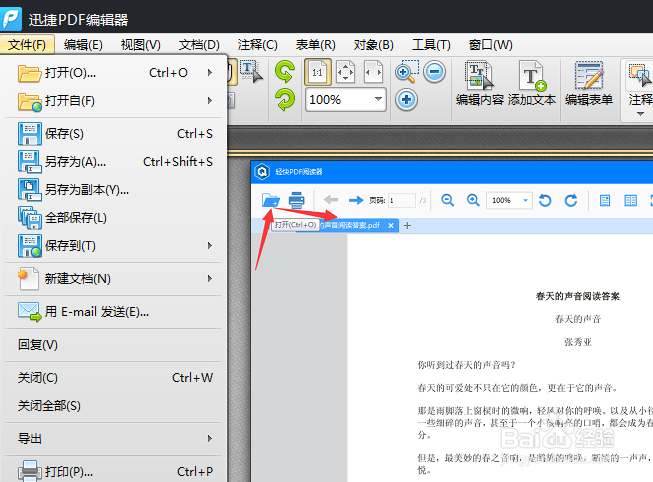The width and height of the screenshot is (653, 482).
Task: Choose 回复(V) in file menu
Action: coord(113,345)
